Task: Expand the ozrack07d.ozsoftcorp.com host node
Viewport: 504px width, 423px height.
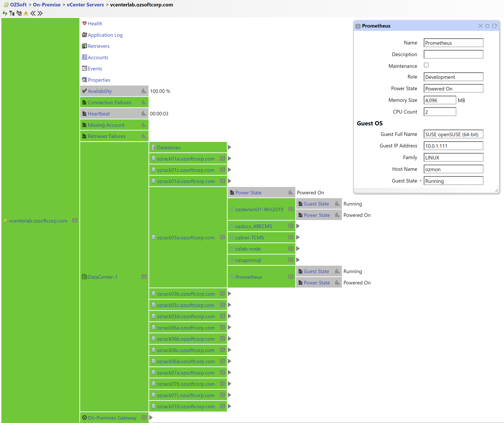Action: (x=229, y=406)
